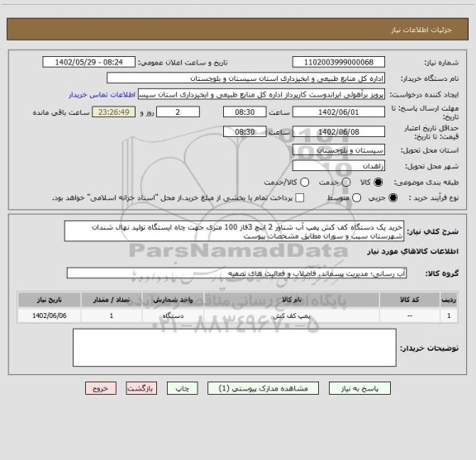The image size is (476, 460).
Task: Click the کد کالا column header
Action: pos(410,300)
